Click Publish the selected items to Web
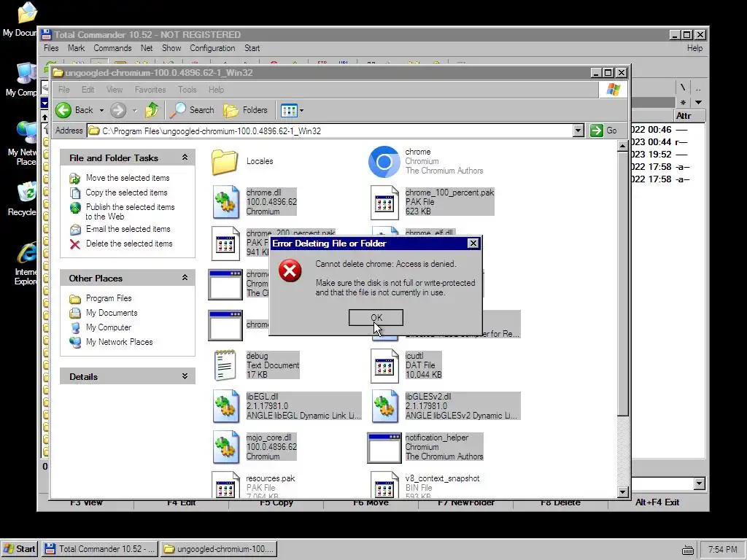 click(130, 211)
